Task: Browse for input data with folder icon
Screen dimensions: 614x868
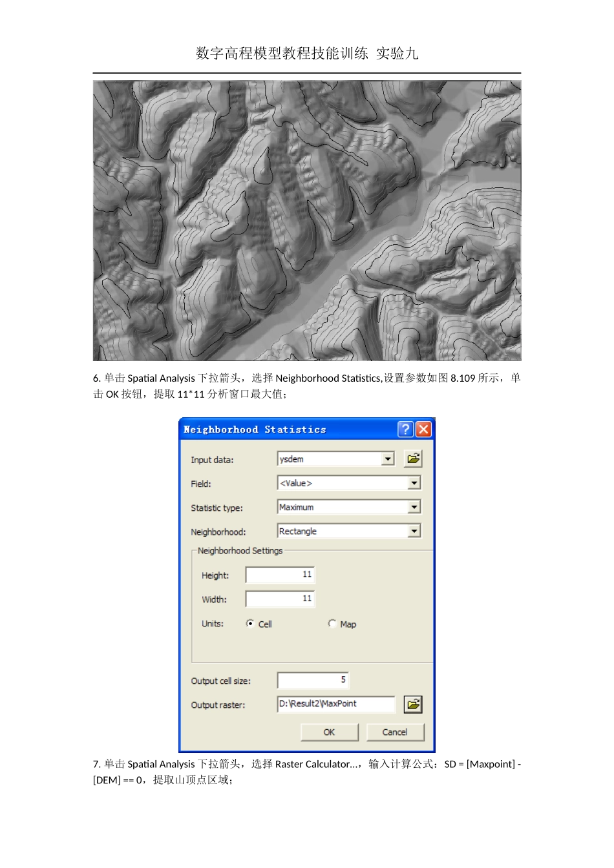Action: coord(413,459)
